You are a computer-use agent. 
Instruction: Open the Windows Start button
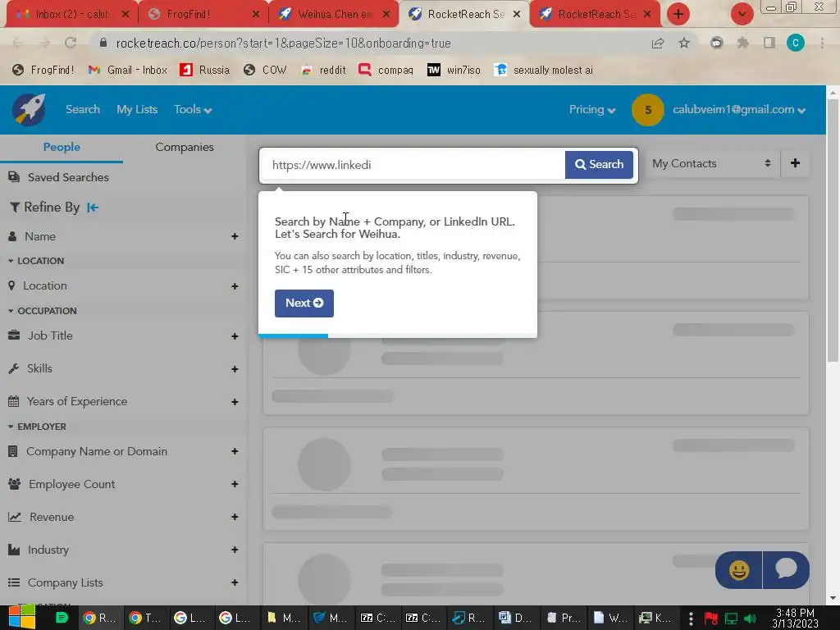(21, 618)
